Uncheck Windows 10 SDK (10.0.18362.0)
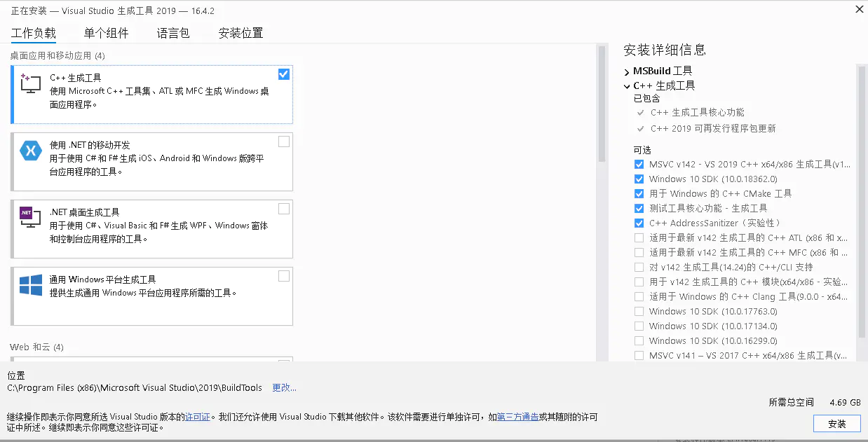 coord(639,179)
